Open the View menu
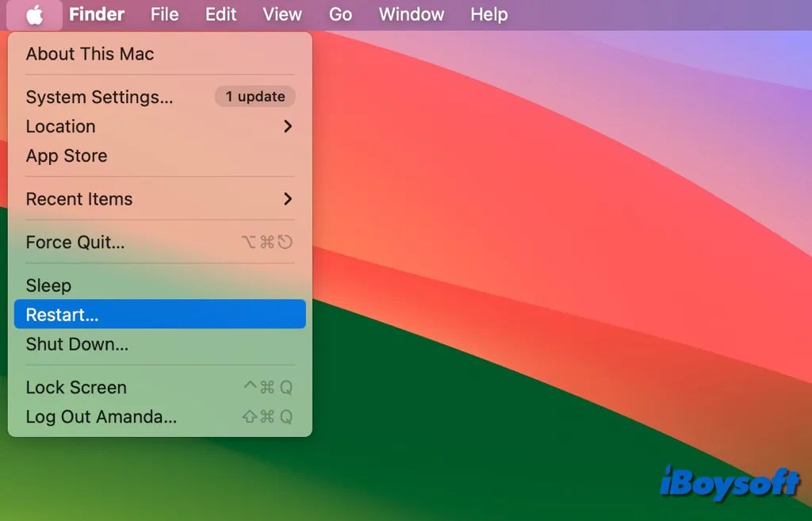The image size is (812, 521). (x=282, y=14)
